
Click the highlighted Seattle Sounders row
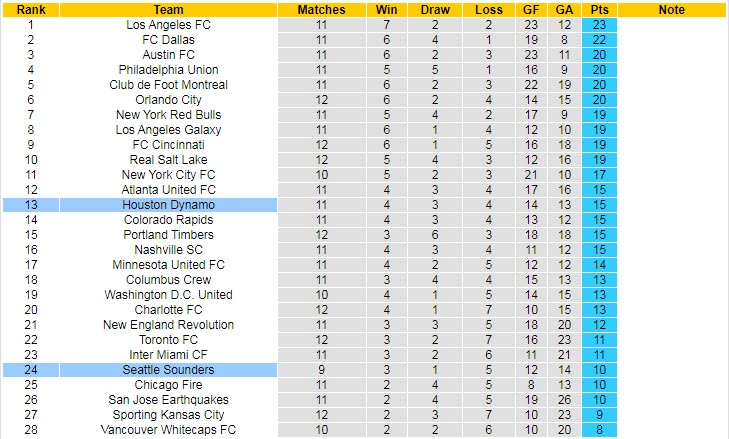tap(168, 369)
